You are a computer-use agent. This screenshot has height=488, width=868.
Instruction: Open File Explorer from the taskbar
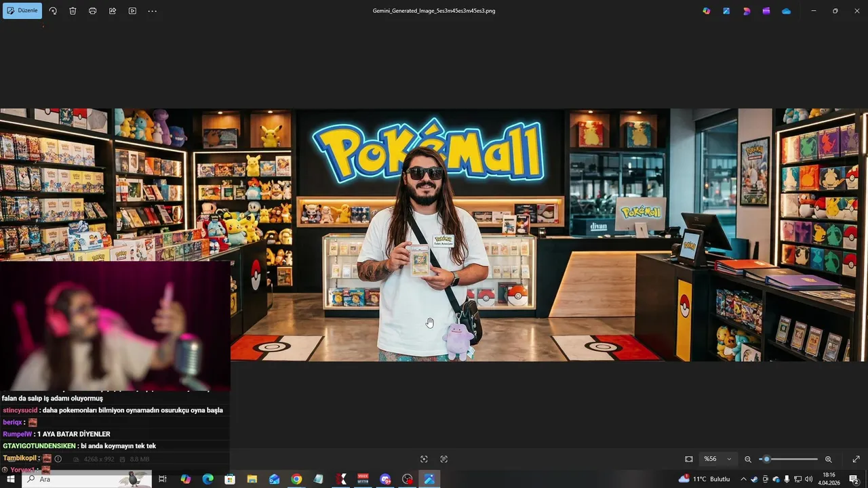[x=252, y=479]
